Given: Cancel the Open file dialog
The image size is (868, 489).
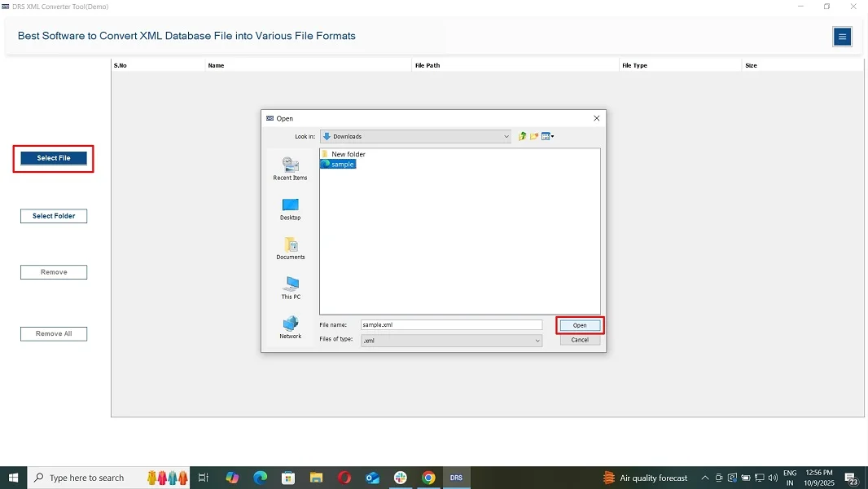Looking at the screenshot, I should coord(580,340).
